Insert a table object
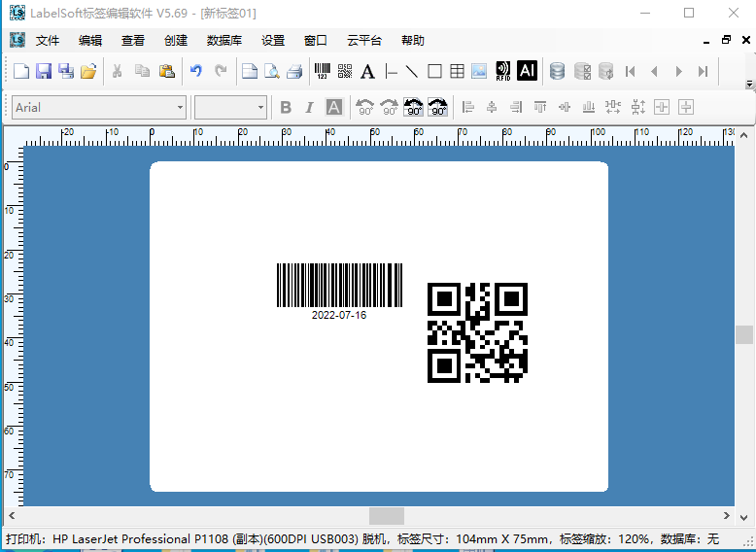756x552 pixels. tap(457, 71)
